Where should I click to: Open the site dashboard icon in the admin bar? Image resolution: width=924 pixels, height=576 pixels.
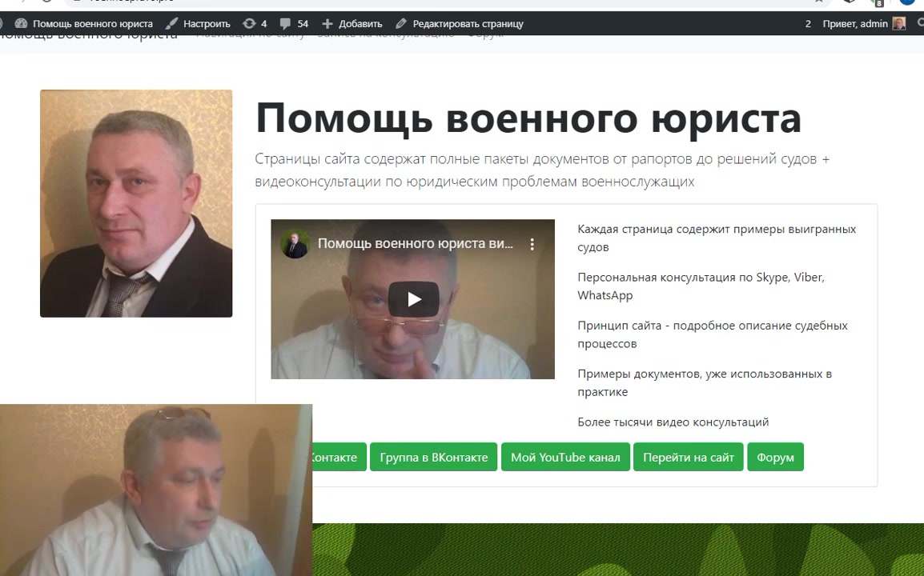[x=21, y=23]
